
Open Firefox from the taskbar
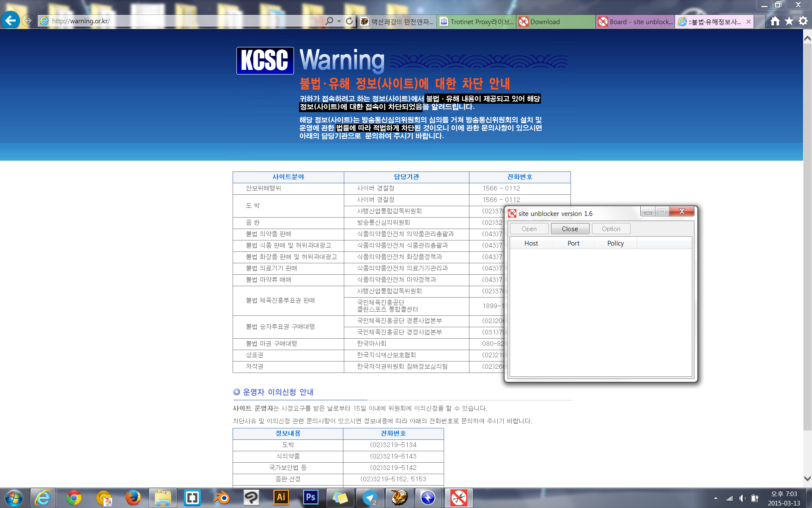(133, 498)
